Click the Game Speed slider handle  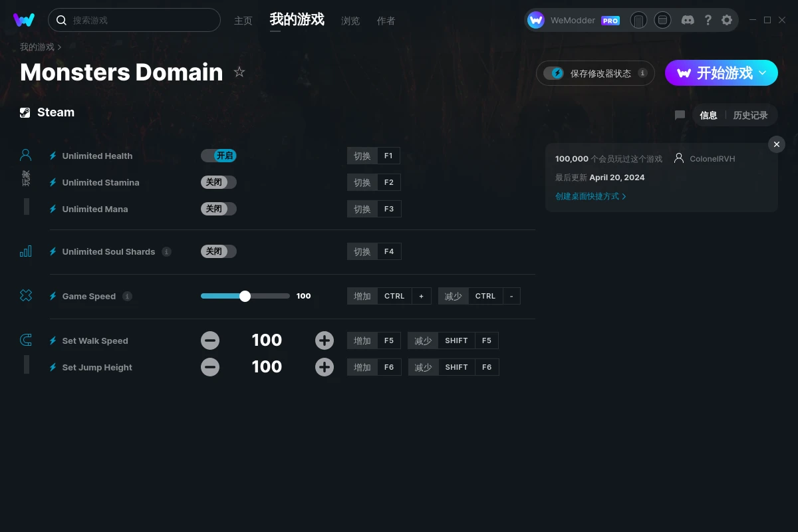pos(245,296)
